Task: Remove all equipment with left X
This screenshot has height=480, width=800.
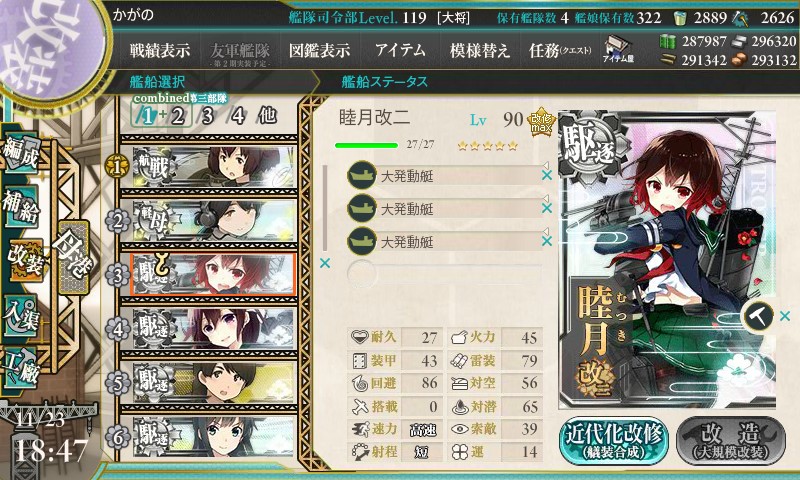Action: coord(324,263)
